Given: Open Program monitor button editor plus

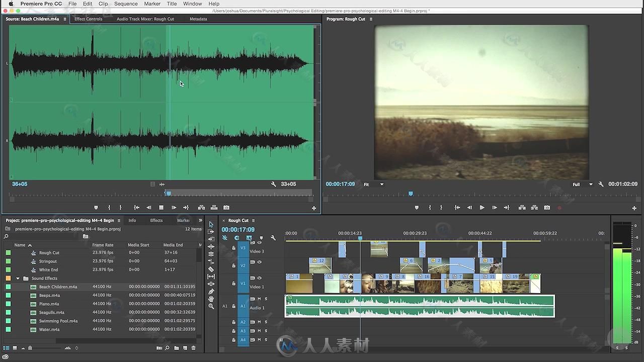Looking at the screenshot, I should [x=634, y=208].
